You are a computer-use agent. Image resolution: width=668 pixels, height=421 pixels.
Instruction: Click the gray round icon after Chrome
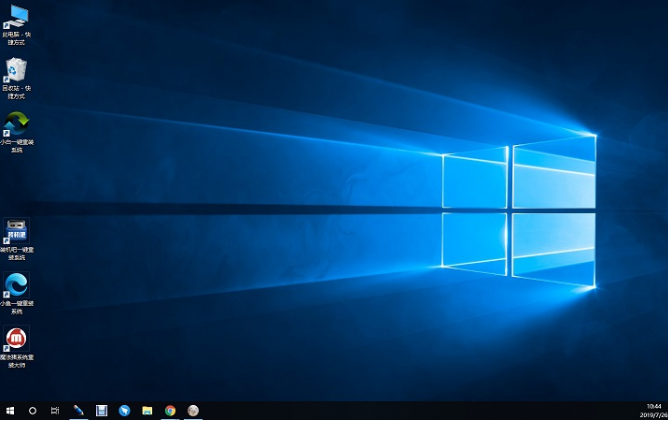(x=193, y=411)
